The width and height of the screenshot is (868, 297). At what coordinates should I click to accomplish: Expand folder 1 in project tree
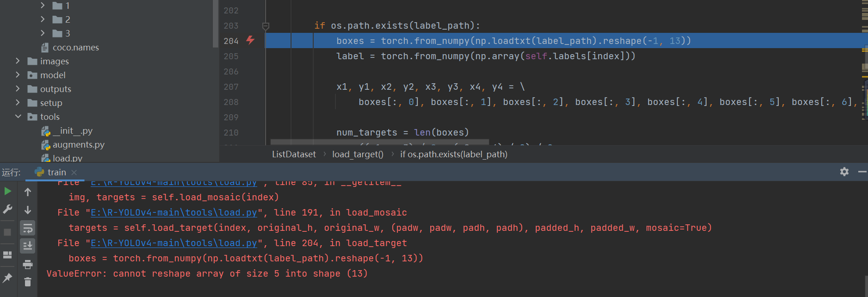click(43, 6)
